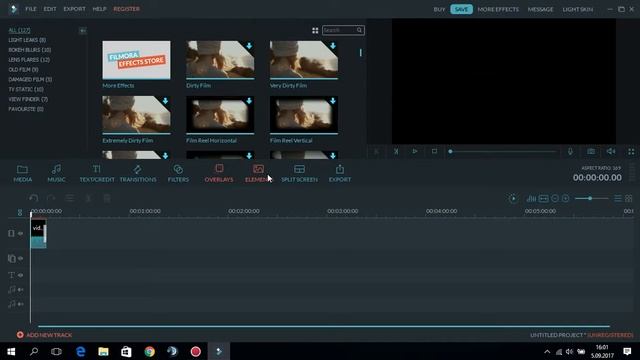Image resolution: width=640 pixels, height=360 pixels.
Task: Open the Edit menu
Action: pyautogui.click(x=50, y=9)
